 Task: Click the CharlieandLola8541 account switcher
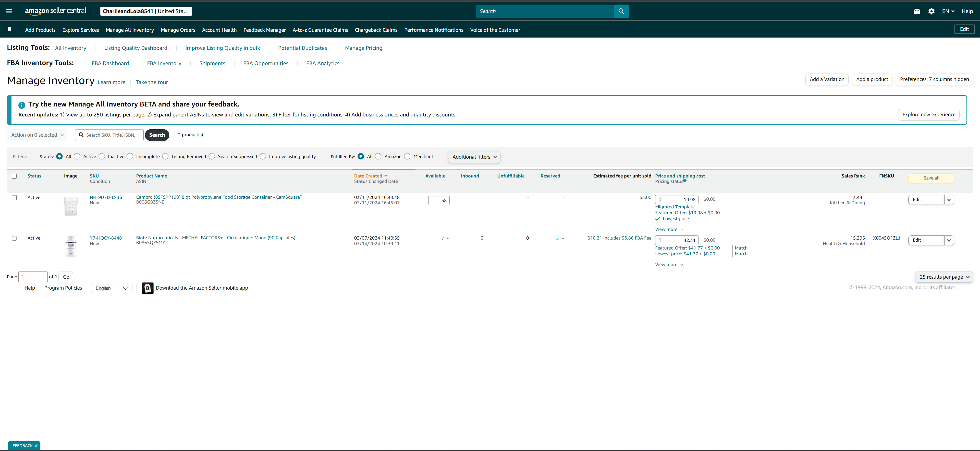146,11
